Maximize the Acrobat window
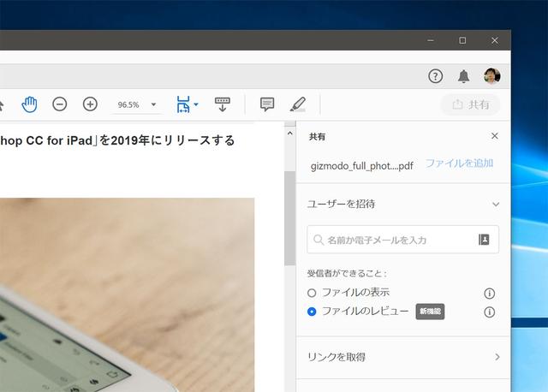 pos(462,40)
